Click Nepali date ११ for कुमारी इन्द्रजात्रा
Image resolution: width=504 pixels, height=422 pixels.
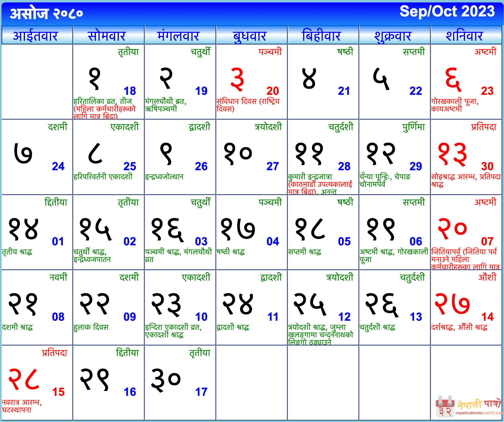click(x=310, y=154)
